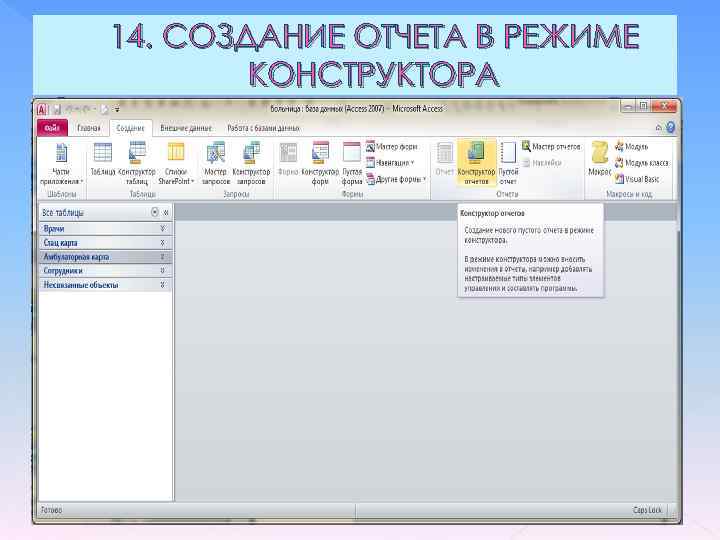Create a new Таблица
This screenshot has width=720, height=540.
(103, 159)
